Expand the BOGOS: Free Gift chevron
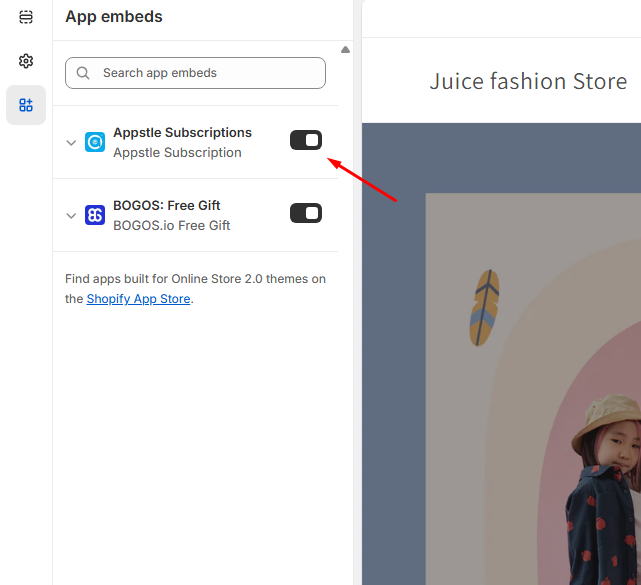 point(71,216)
